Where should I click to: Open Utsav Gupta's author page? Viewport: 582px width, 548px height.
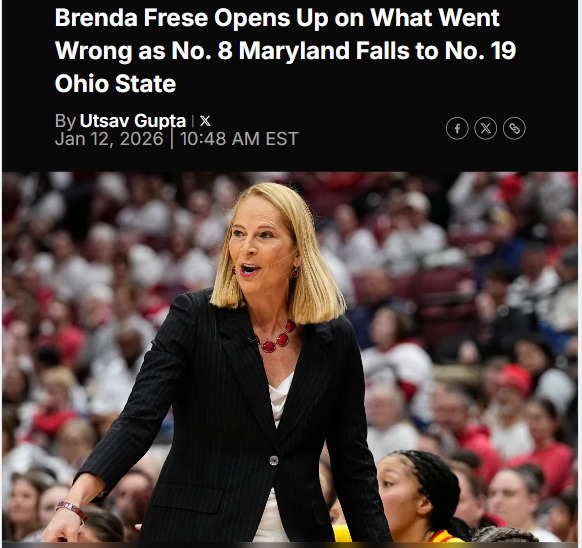133,121
